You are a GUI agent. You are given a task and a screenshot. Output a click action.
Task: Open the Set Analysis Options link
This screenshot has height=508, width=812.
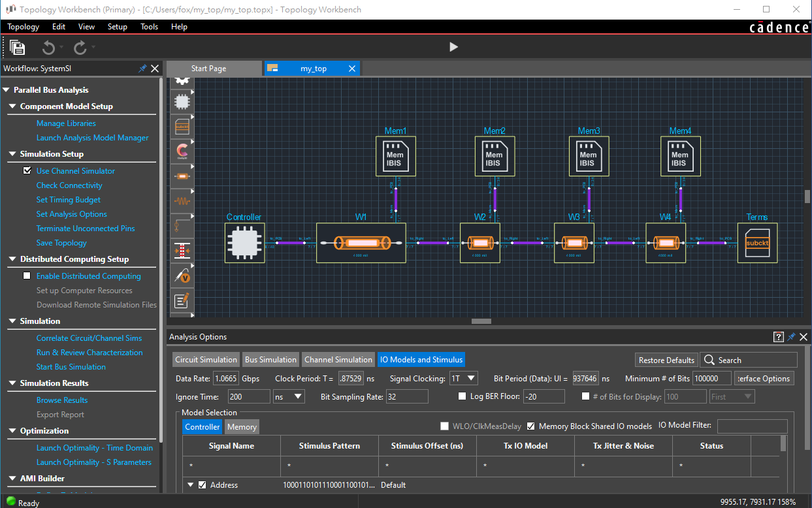(x=72, y=214)
